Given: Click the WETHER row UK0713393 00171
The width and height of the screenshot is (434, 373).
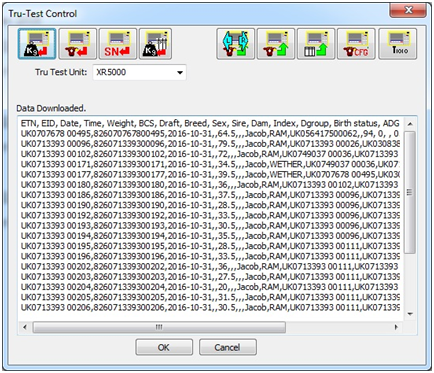Looking at the screenshot, I should (x=210, y=164).
